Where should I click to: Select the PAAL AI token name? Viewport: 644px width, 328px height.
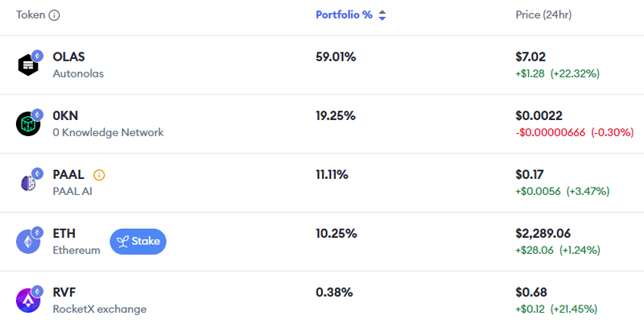72,191
